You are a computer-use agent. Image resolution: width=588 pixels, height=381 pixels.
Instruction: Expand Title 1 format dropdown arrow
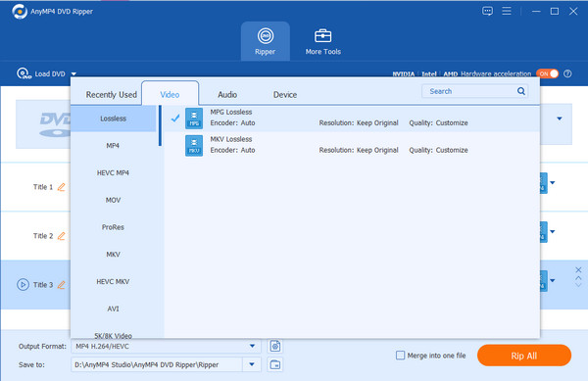(553, 183)
